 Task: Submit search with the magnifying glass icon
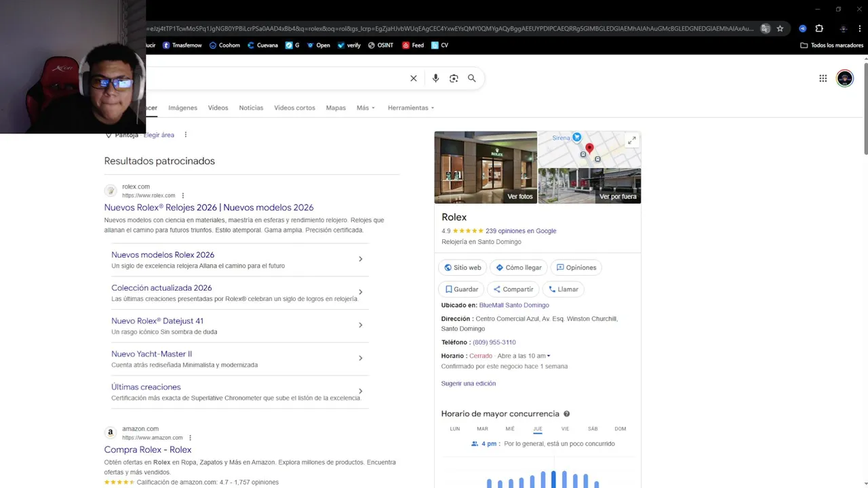472,79
